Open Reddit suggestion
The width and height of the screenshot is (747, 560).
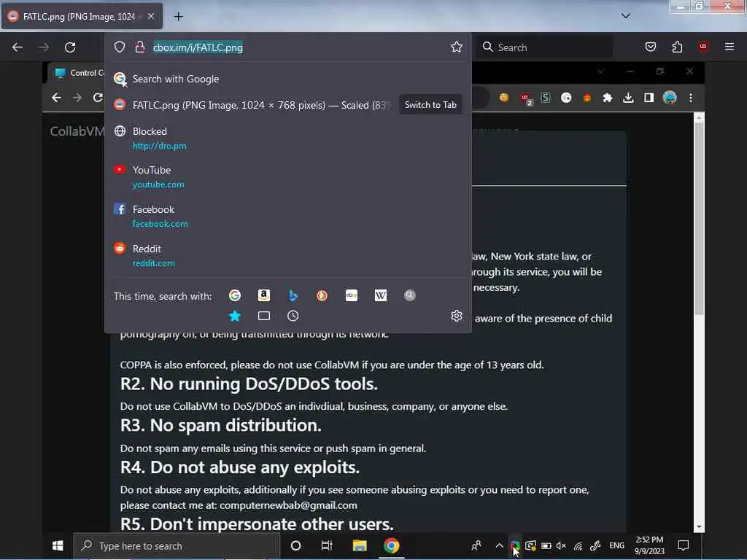click(287, 256)
